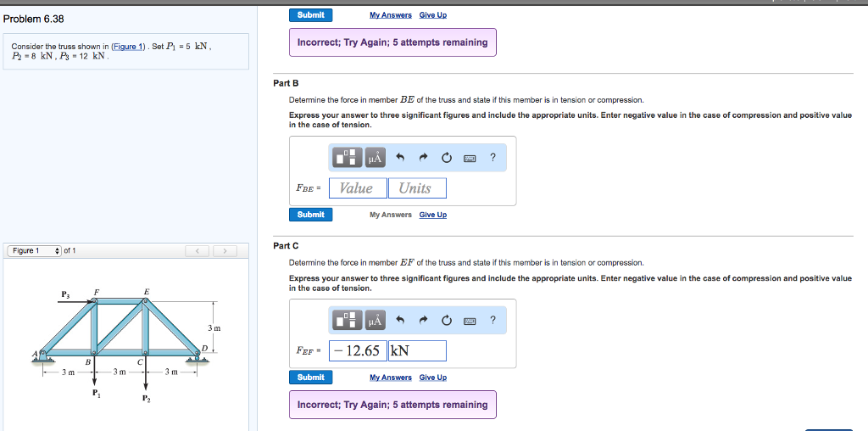Redo in Part B answer toolbar
Screen dimensions: 868x431
[424, 158]
